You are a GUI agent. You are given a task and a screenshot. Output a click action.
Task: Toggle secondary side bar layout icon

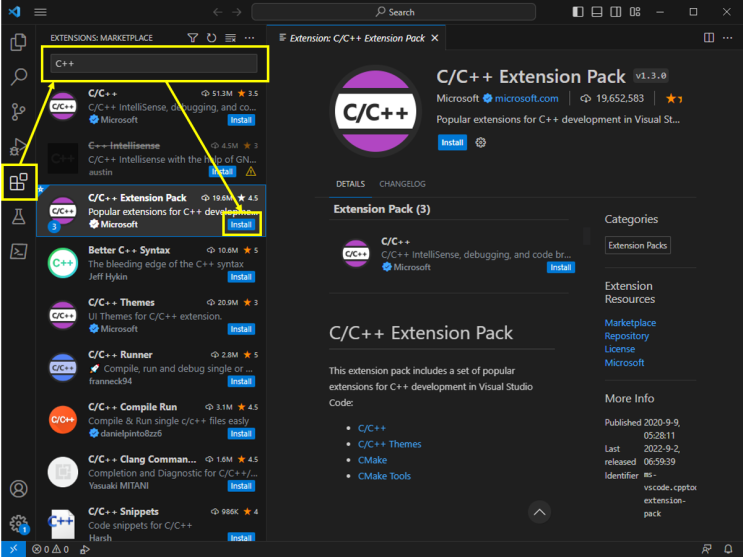[x=616, y=12]
